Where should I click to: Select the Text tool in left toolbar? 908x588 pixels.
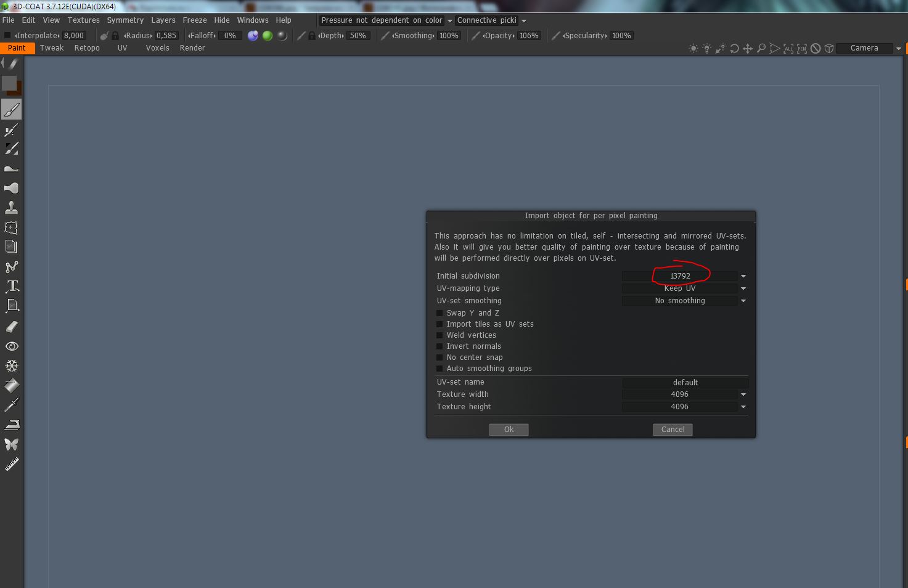coord(12,286)
